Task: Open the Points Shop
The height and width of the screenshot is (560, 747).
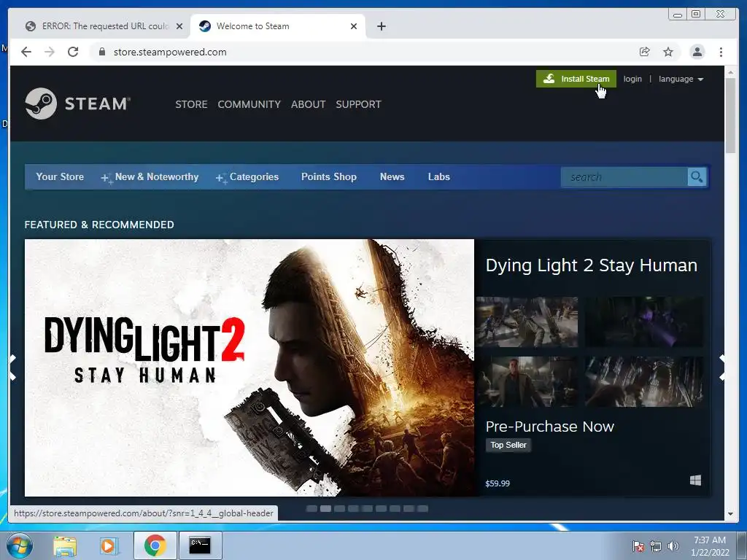Action: tap(329, 176)
